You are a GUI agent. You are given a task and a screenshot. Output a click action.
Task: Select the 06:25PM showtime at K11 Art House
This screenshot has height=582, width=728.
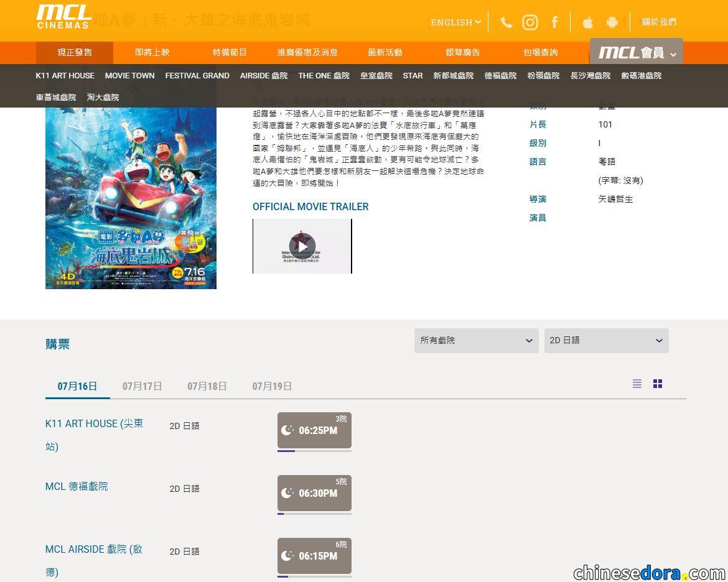coord(314,430)
